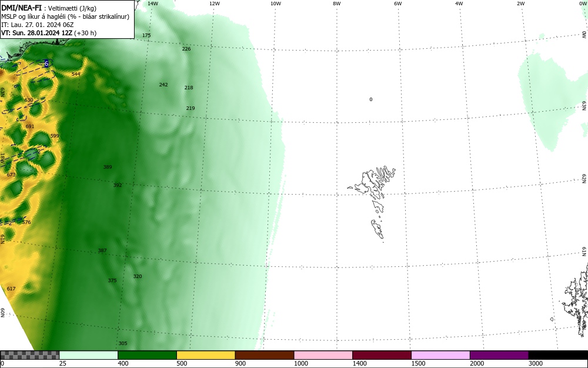The image size is (588, 368).
Task: Click the 'MSLP og líkur á hagléli' subtitle line
Action: (65, 16)
